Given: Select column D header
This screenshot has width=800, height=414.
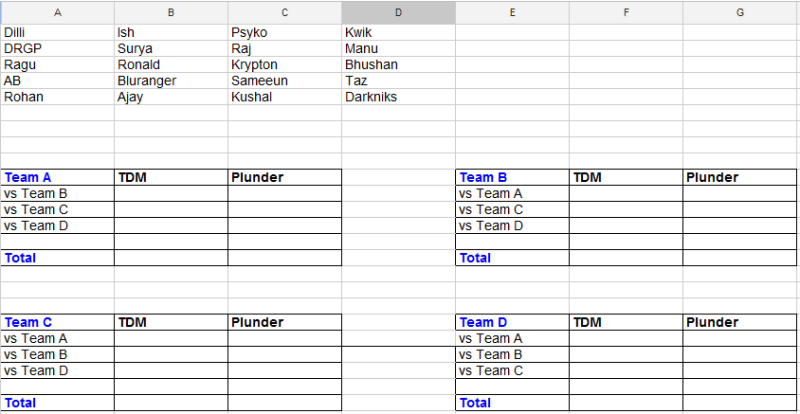Looking at the screenshot, I should click(x=398, y=12).
